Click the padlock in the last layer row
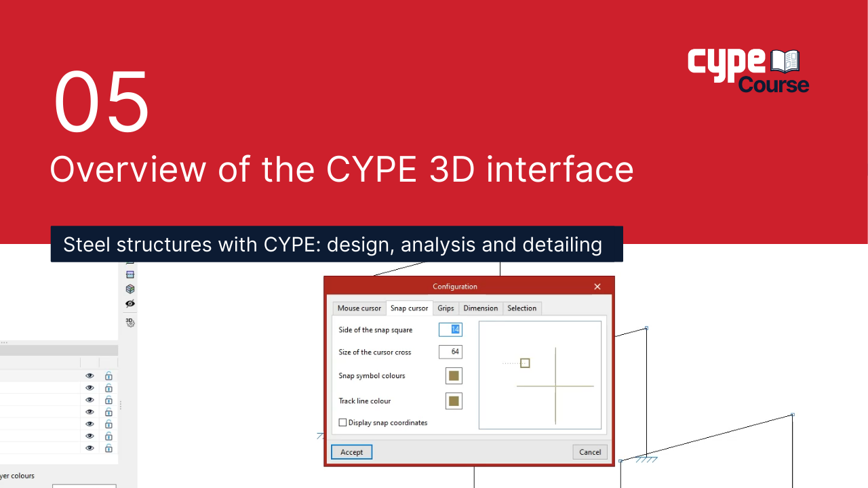868x488 pixels. pyautogui.click(x=108, y=448)
